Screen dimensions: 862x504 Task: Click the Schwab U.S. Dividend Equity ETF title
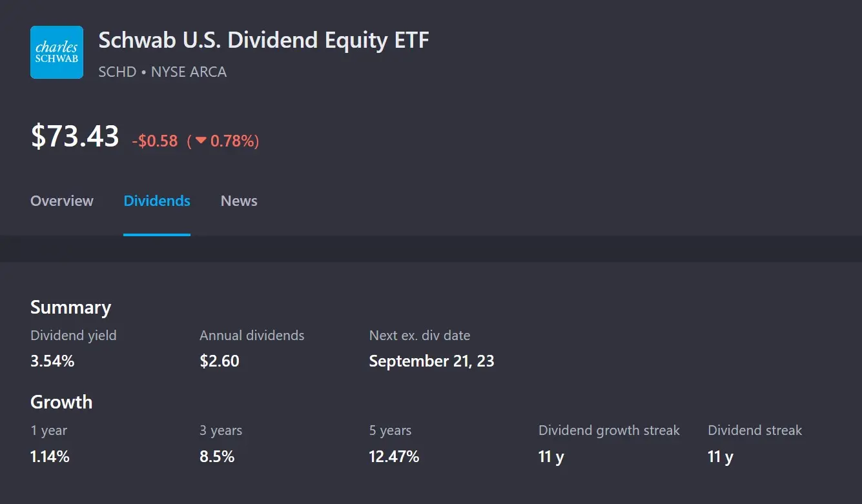tap(263, 41)
